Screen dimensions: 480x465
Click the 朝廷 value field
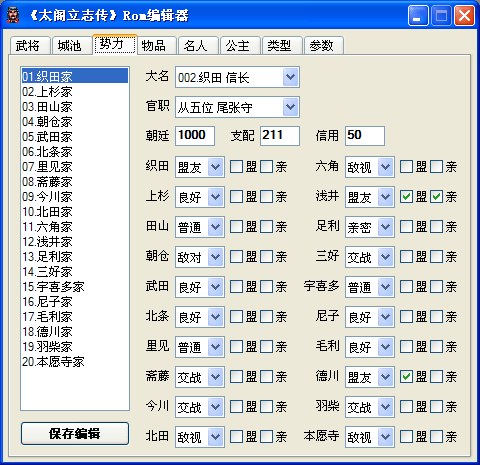[195, 136]
